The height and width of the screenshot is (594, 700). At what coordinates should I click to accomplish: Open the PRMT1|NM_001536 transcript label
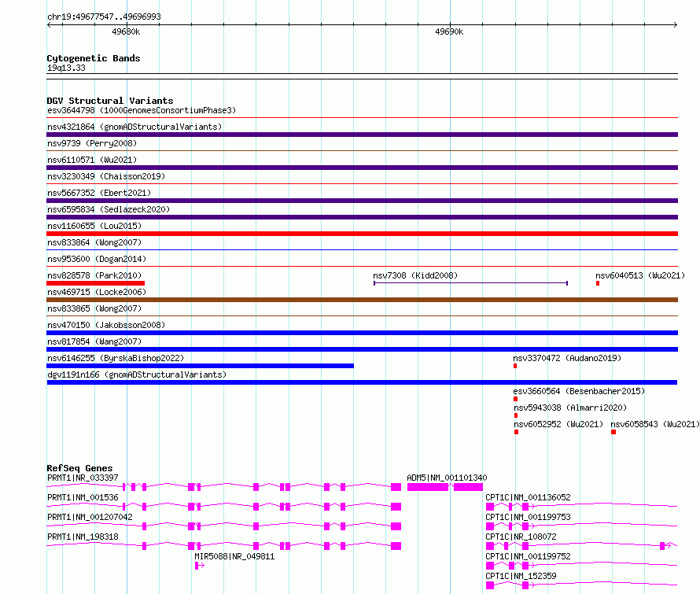pyautogui.click(x=83, y=497)
